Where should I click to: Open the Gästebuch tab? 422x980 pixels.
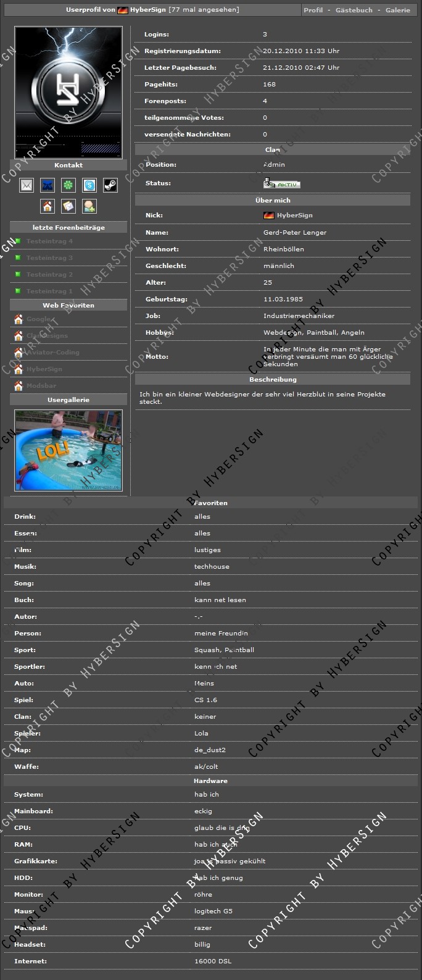point(354,10)
